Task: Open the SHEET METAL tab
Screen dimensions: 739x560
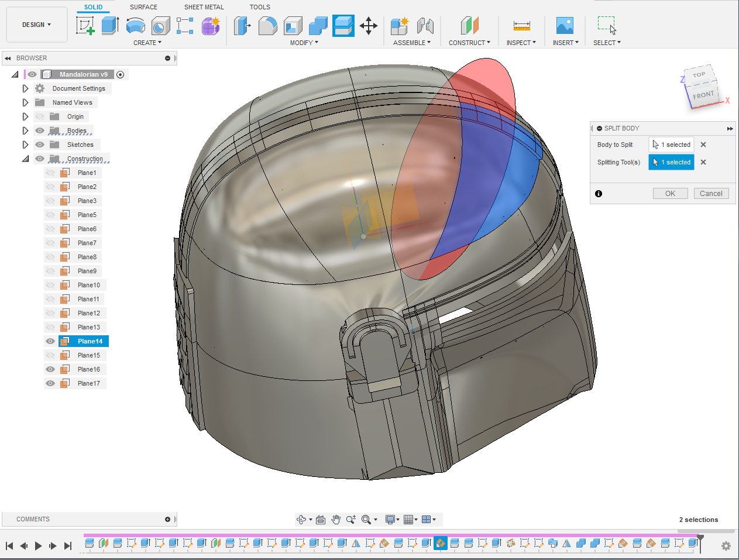Action: (x=204, y=7)
